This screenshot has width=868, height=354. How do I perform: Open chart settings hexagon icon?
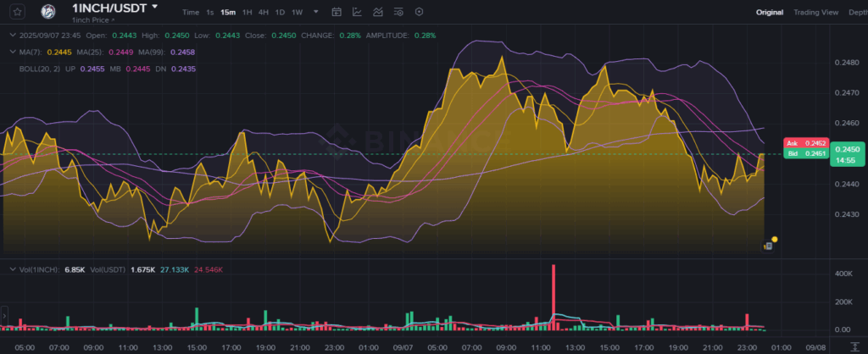pyautogui.click(x=419, y=13)
